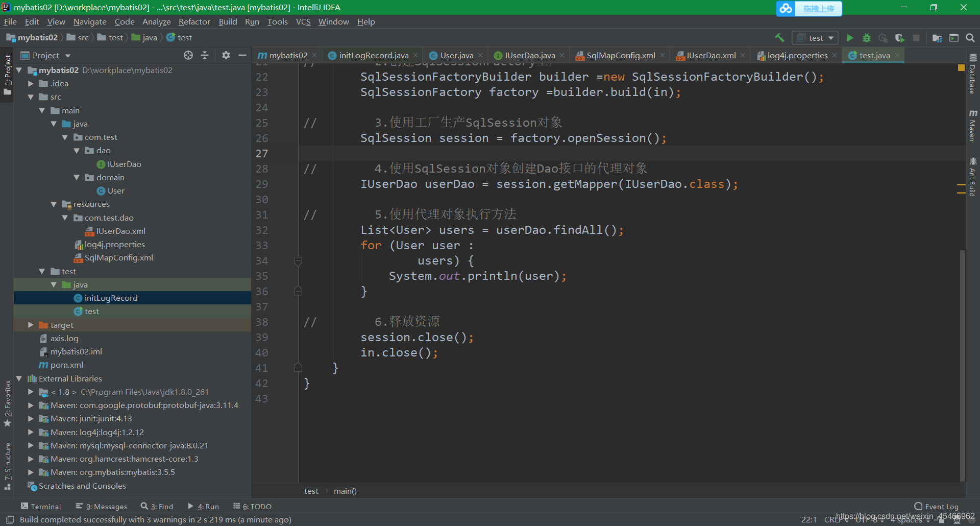Locate opened file with target icon

tap(188, 55)
